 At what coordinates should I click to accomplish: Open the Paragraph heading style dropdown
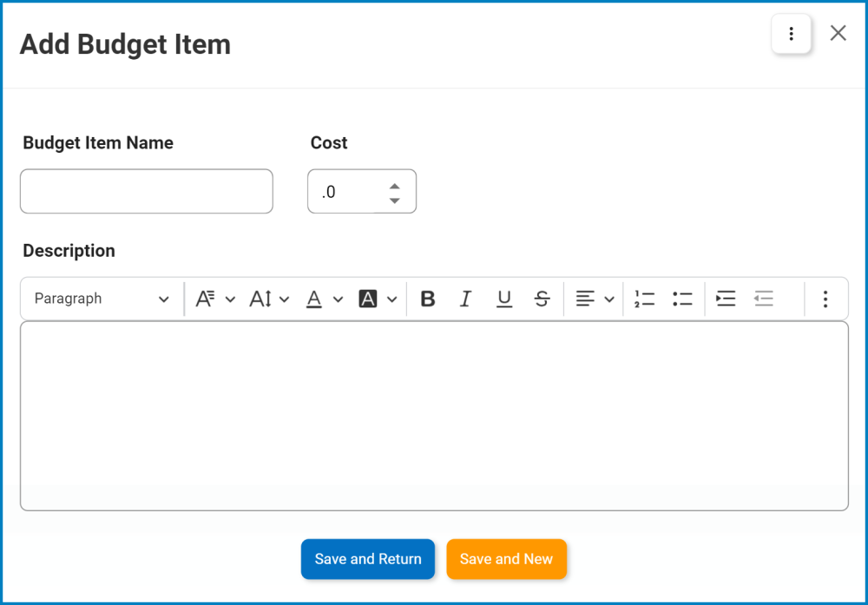pyautogui.click(x=102, y=299)
